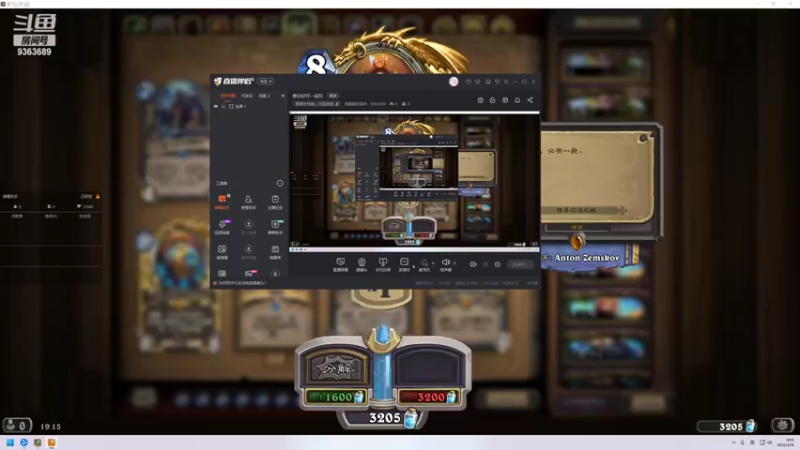Toggle the preview eye icon beside gear
Image resolution: width=800 pixels, height=450 pixels.
(485, 264)
